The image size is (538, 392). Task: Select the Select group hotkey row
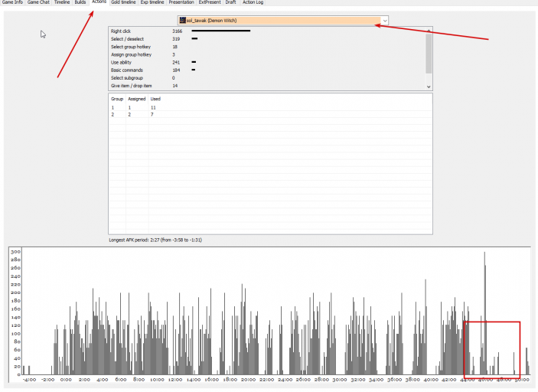(266, 47)
